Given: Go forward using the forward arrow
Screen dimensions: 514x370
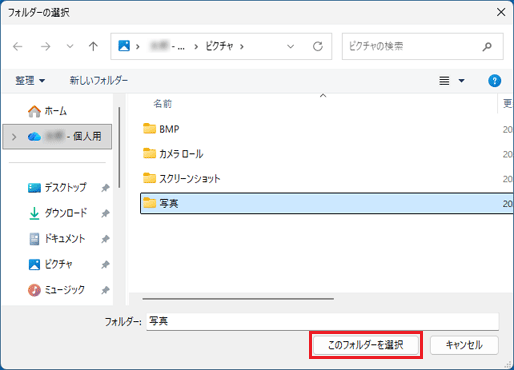Looking at the screenshot, I should (x=45, y=46).
